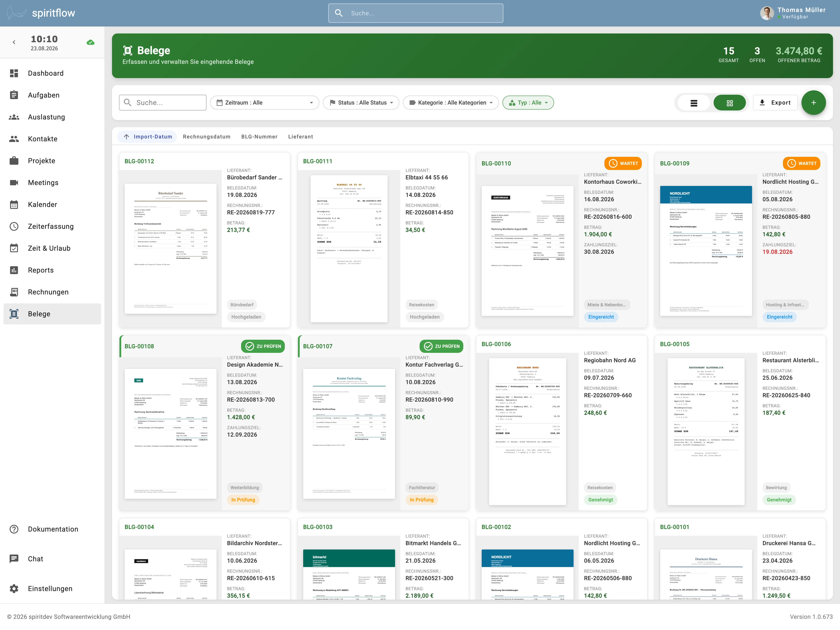This screenshot has height=630, width=840.
Task: Click invoice number RE-20260813-700
Action: pyautogui.click(x=251, y=400)
